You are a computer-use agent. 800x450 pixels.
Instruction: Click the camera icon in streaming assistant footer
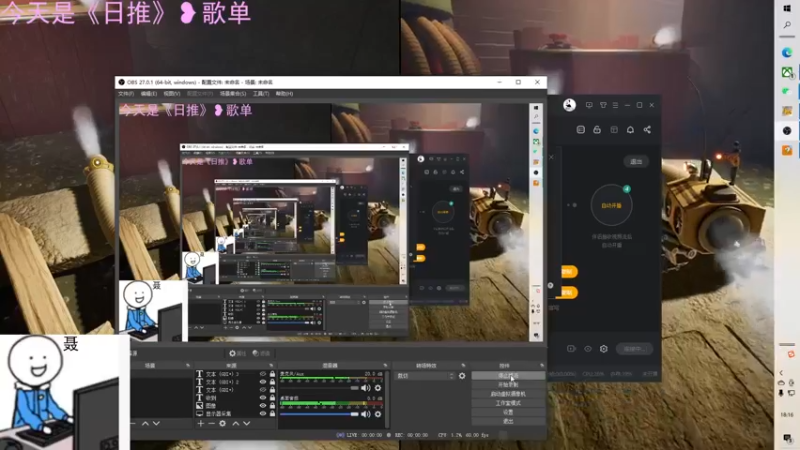[571, 349]
